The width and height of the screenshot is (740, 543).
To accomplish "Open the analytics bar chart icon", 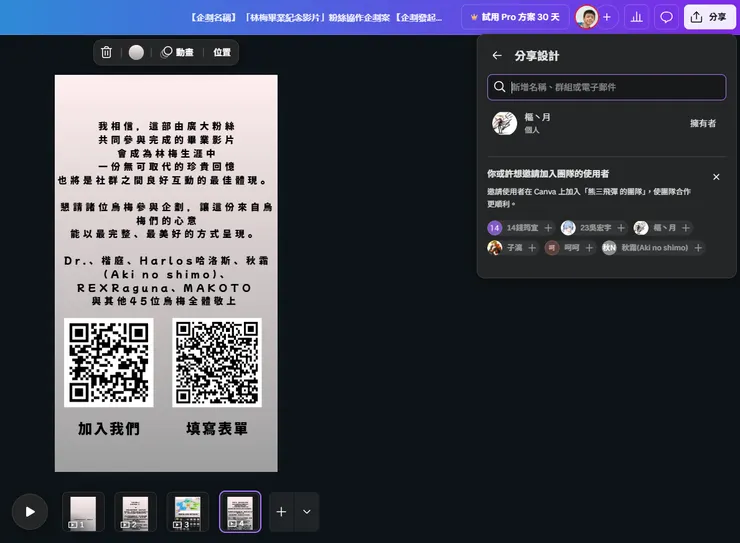I will click(x=637, y=17).
